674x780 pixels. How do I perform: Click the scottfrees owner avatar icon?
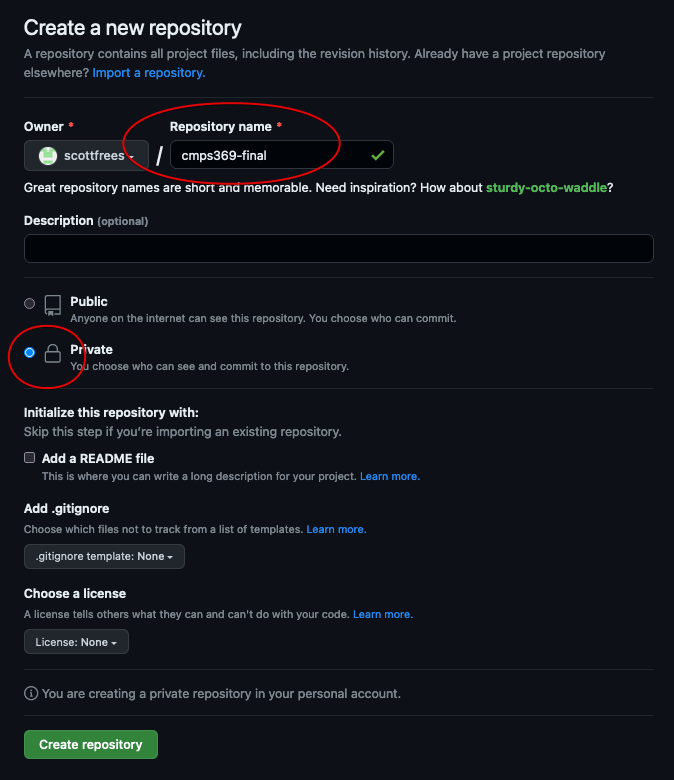[x=47, y=155]
